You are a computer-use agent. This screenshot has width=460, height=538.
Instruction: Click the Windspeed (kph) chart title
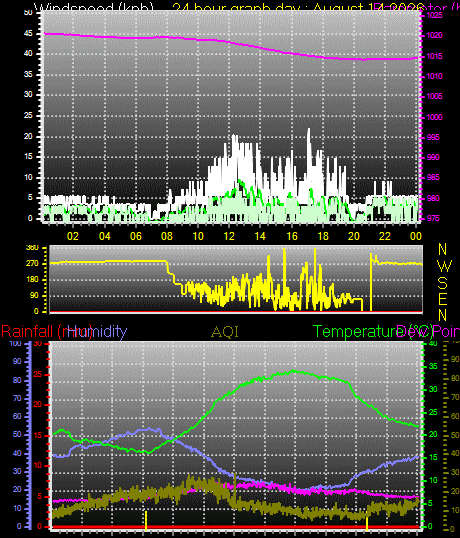94,7
